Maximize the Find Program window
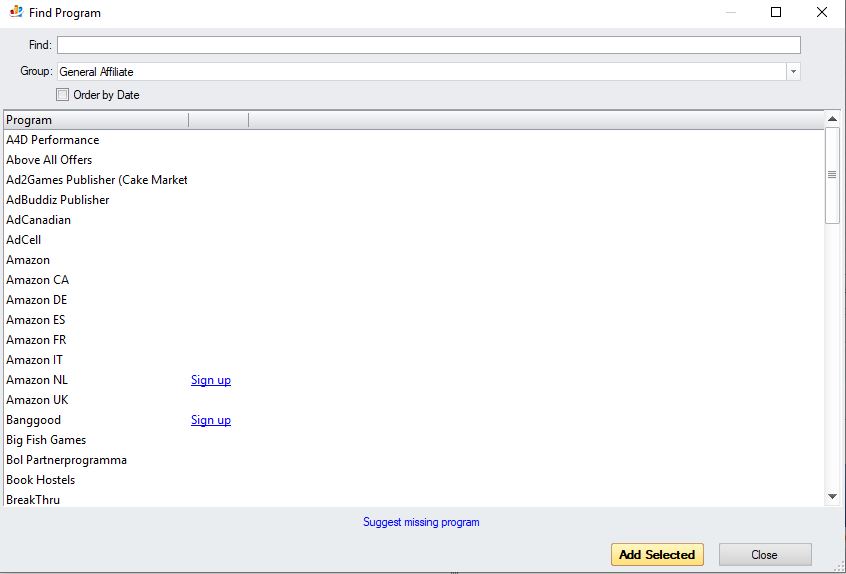The width and height of the screenshot is (846, 574). [x=776, y=12]
